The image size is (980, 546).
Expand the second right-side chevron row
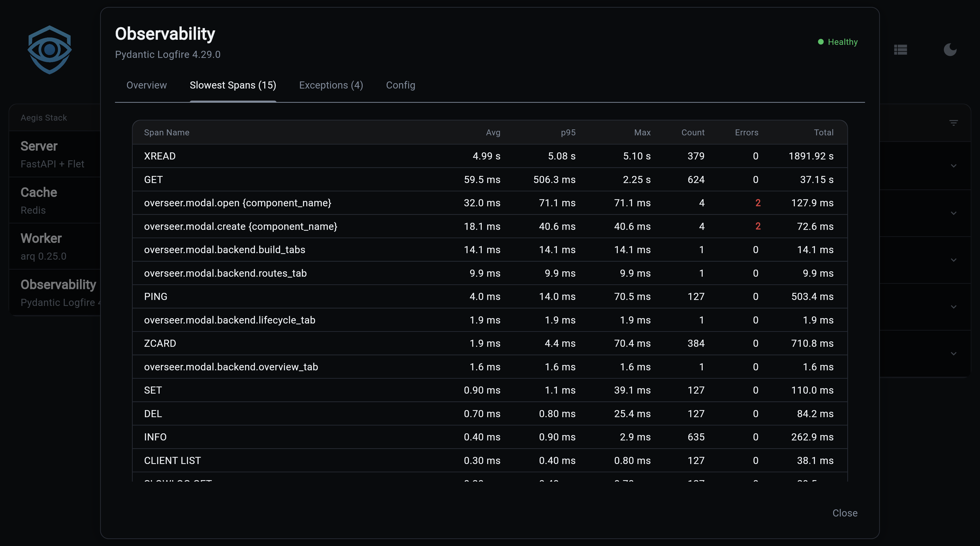pyautogui.click(x=953, y=213)
